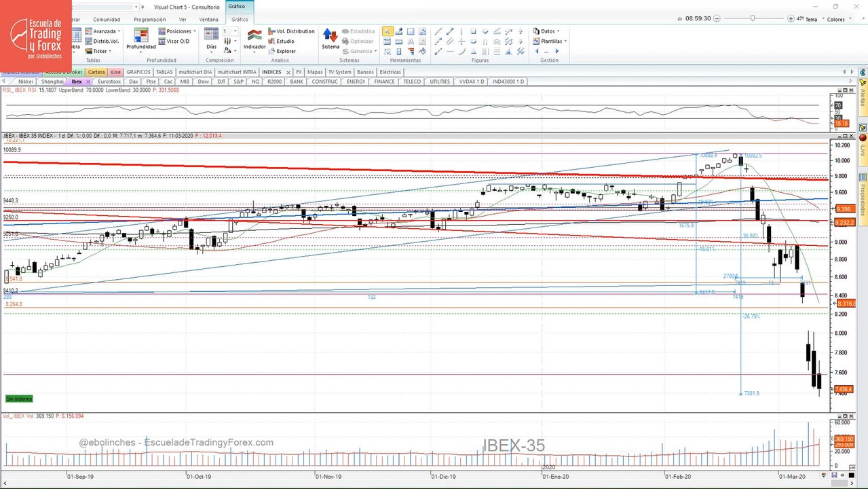The image size is (868, 489).
Task: Click the 01-Feb-20 date label
Action: coord(677,477)
